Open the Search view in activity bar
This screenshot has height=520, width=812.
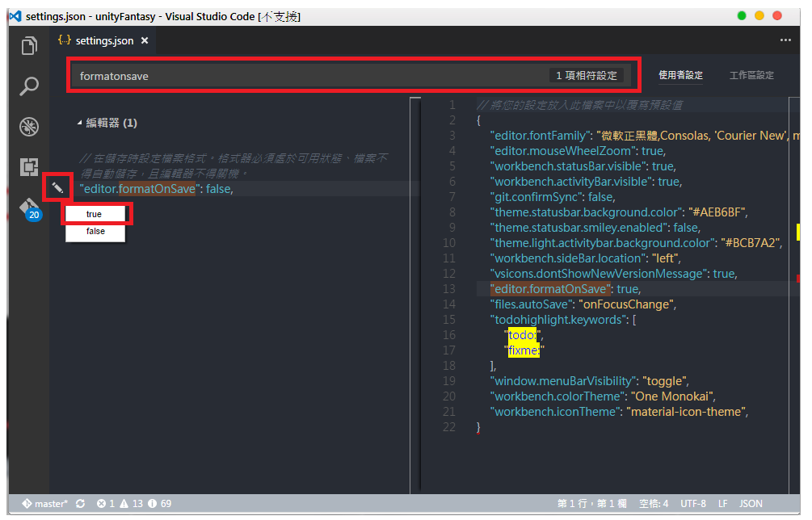tap(29, 86)
